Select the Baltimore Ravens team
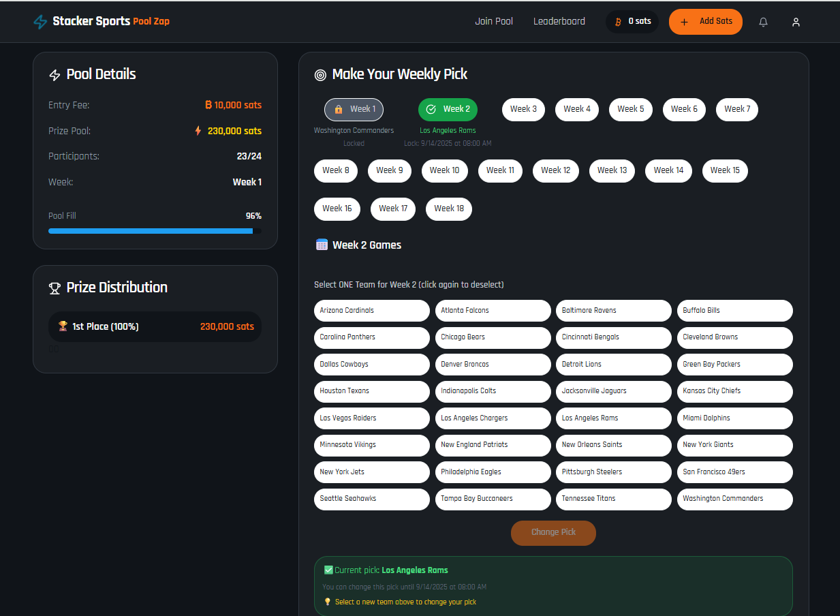The height and width of the screenshot is (616, 840). coord(614,311)
